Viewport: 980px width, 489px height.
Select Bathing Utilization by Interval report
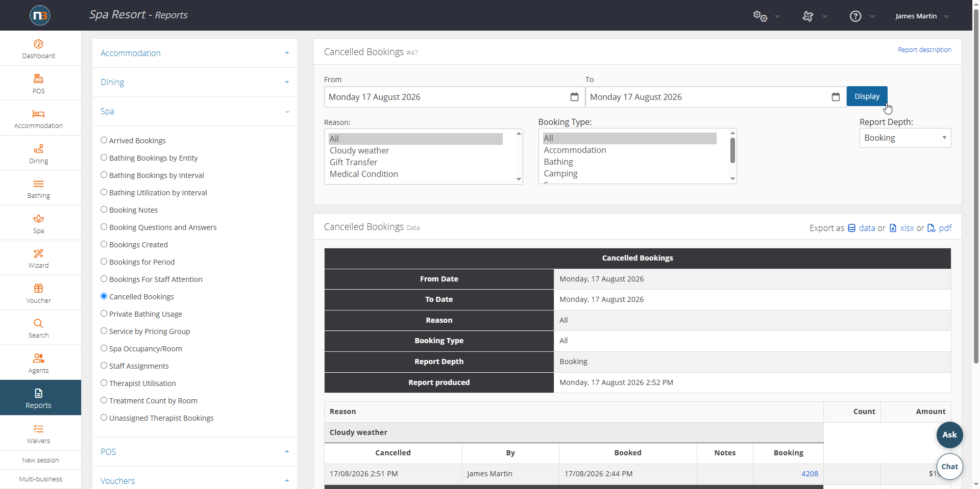point(104,192)
